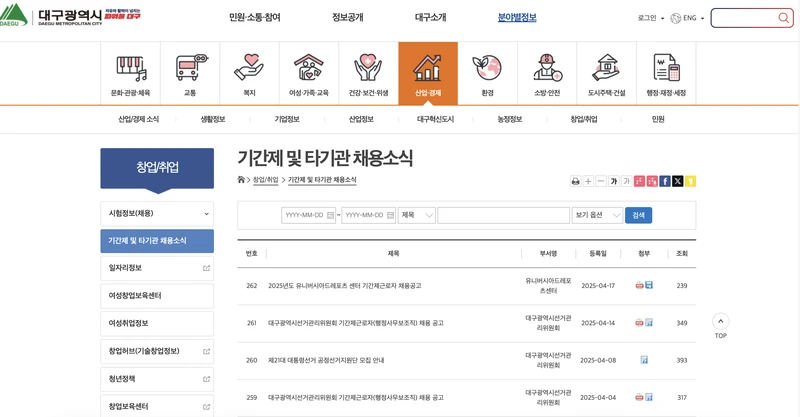Viewport: 800px width, 417px height.
Task: Open the 로그인 dropdown
Action: tap(651, 18)
